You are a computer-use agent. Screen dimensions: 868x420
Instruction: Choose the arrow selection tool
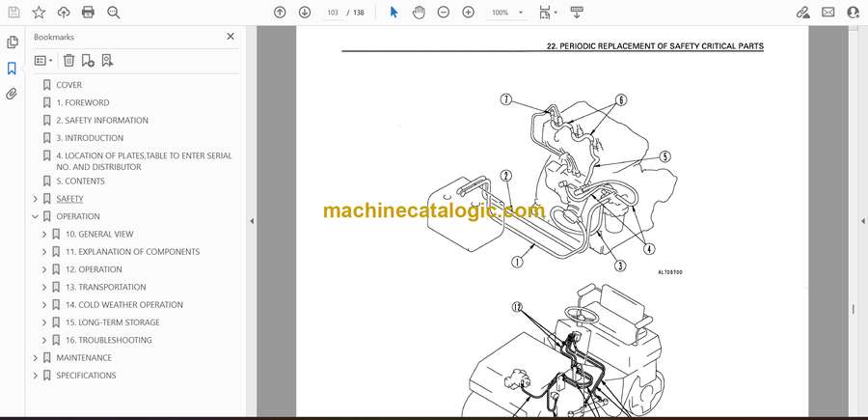coord(393,13)
